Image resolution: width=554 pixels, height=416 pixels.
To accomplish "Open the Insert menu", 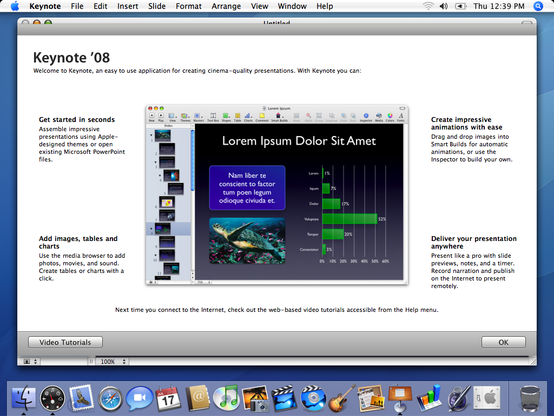I will pyautogui.click(x=128, y=6).
